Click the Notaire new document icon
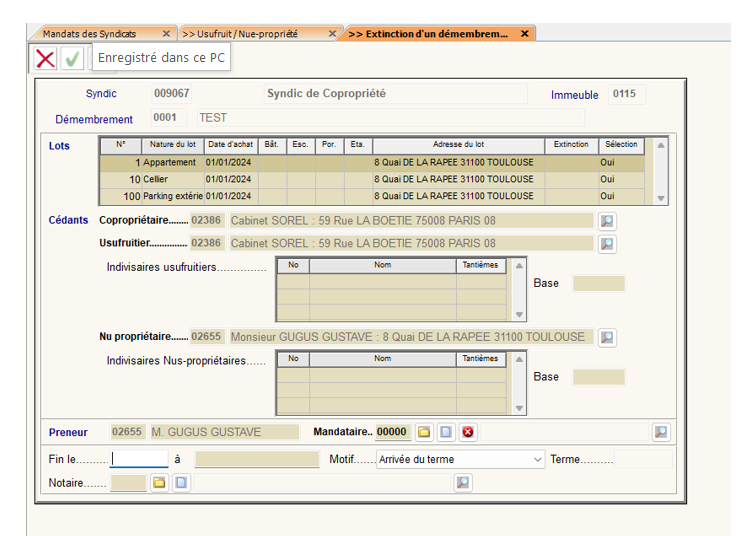The width and height of the screenshot is (742, 536). click(x=181, y=483)
